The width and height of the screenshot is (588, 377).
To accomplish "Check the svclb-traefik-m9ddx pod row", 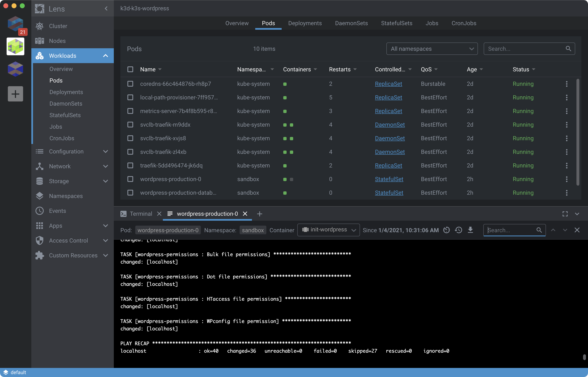I will click(x=131, y=125).
